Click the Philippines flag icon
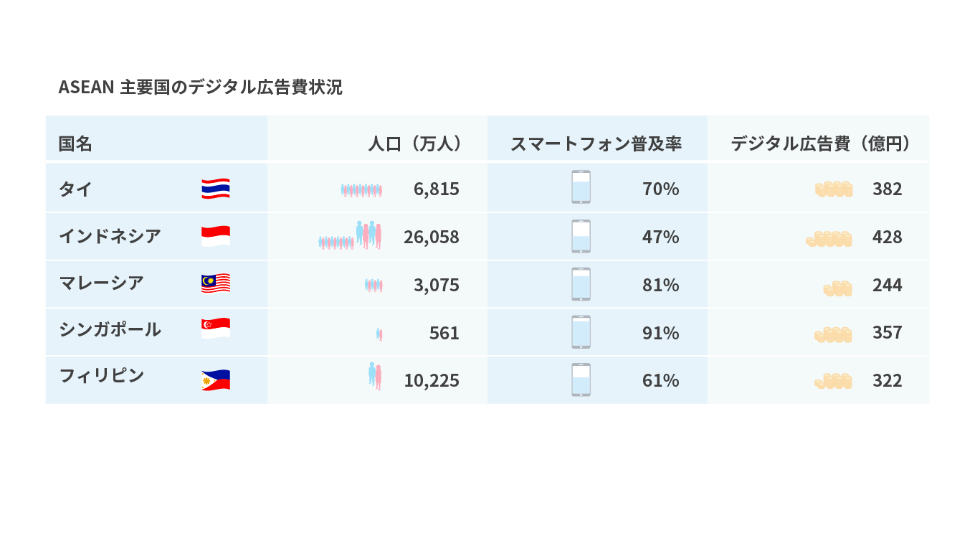 (x=216, y=380)
